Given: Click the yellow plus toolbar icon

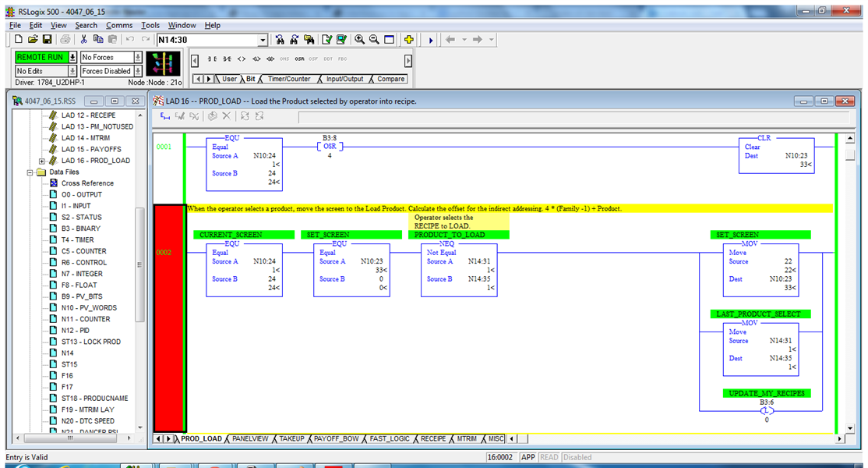Looking at the screenshot, I should [409, 40].
